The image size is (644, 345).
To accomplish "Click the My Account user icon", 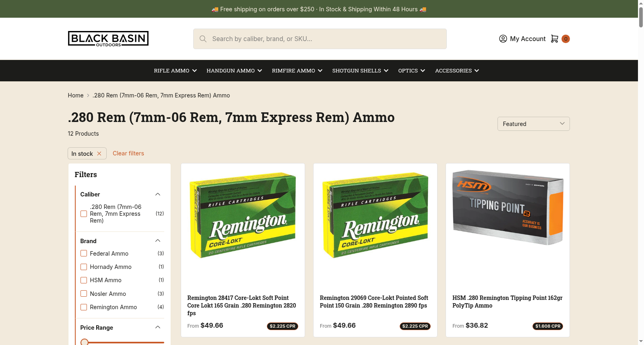I will 503,39.
